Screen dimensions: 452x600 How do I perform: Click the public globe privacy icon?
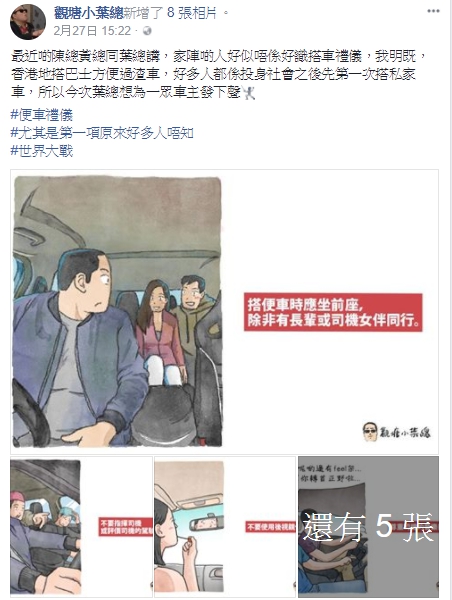point(147,31)
